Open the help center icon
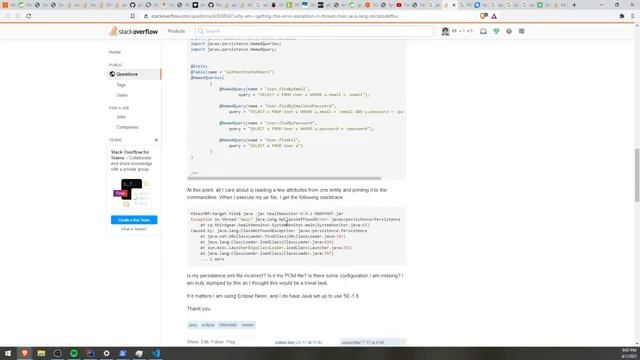Image resolution: width=640 pixels, height=360 pixels. point(509,31)
